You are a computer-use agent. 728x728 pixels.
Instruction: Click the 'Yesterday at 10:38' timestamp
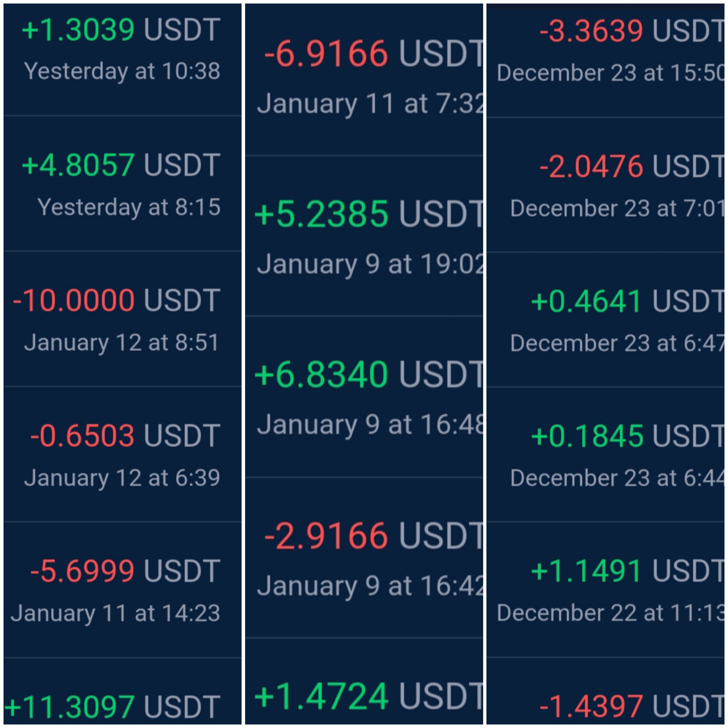click(x=122, y=71)
